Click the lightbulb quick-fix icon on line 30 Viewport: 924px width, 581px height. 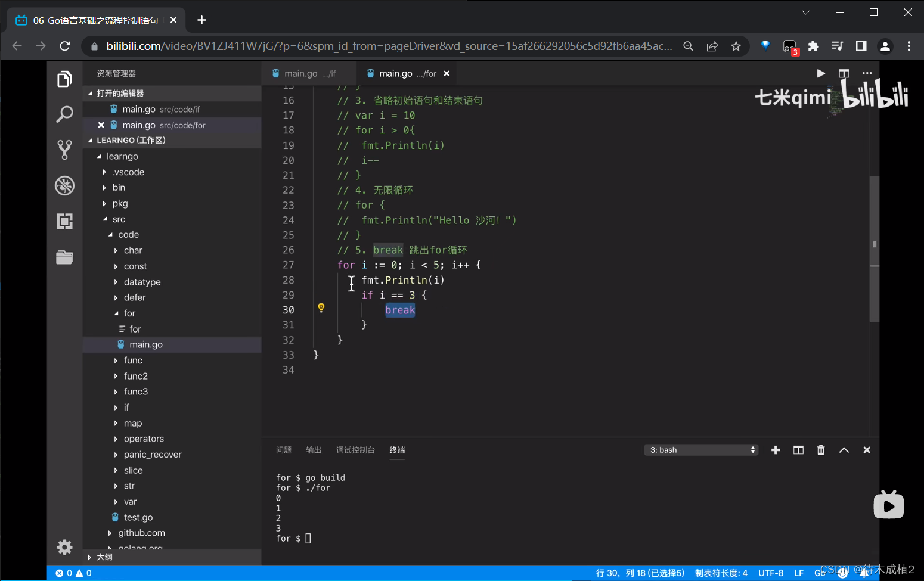(x=321, y=308)
